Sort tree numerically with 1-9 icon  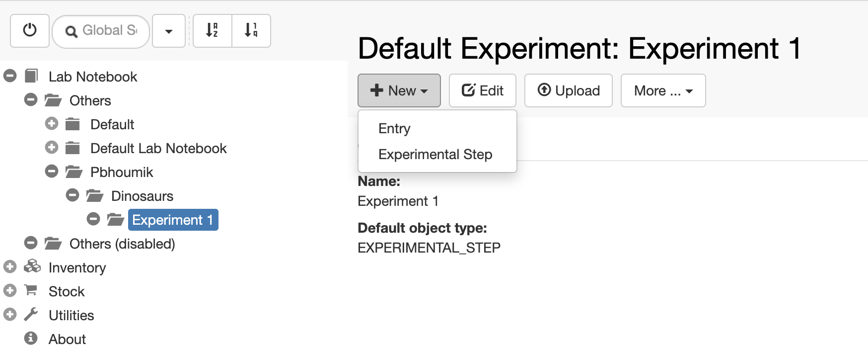pos(251,31)
